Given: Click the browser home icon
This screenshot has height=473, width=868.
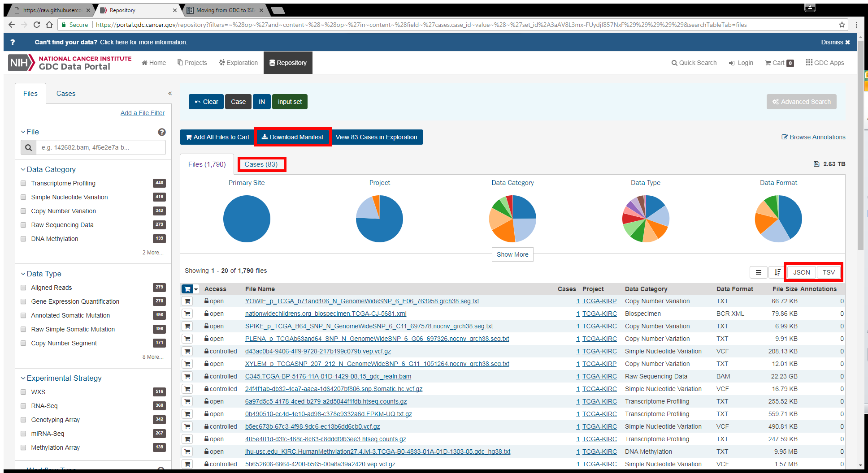Looking at the screenshot, I should click(49, 25).
